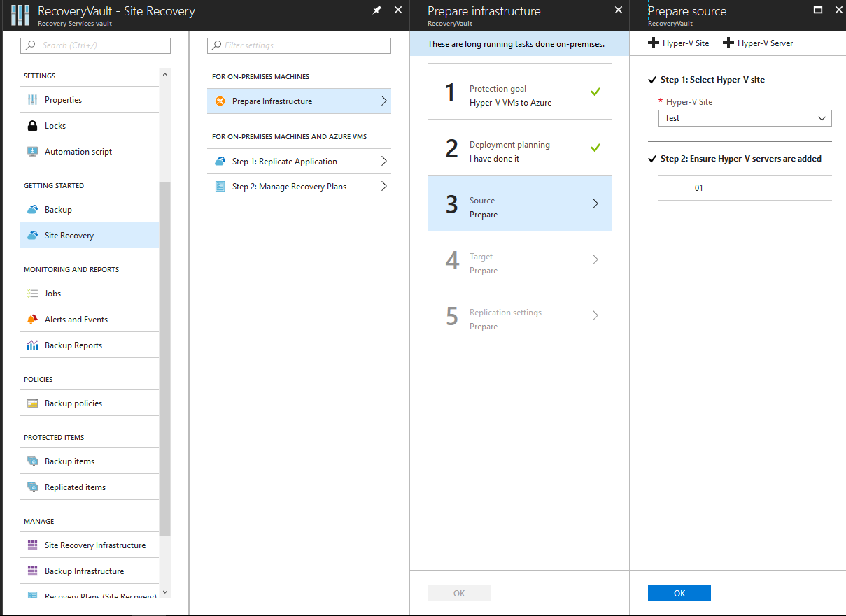Click the long running tasks info banner
Screen dimensions: 846x616
coord(519,43)
